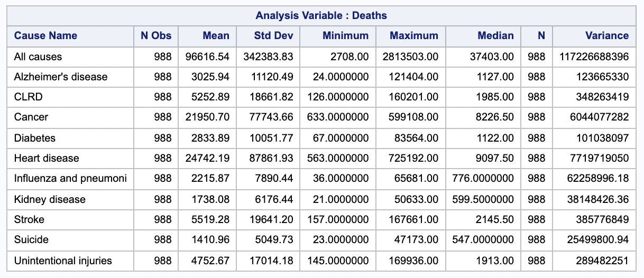Image resolution: width=644 pixels, height=278 pixels.
Task: Click the Cancer mean value 21950.70
Action: (208, 117)
